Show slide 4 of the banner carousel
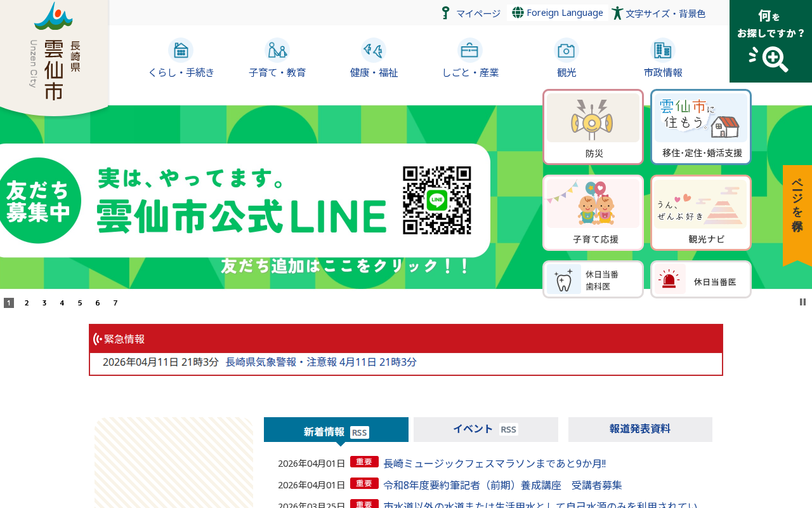Screen dimensions: 812x508 point(62,303)
